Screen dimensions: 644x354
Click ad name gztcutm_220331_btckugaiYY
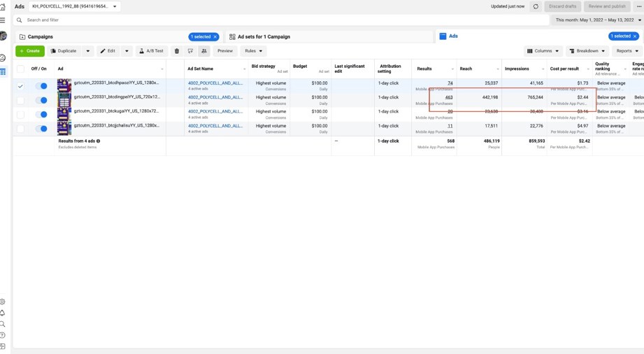click(117, 111)
